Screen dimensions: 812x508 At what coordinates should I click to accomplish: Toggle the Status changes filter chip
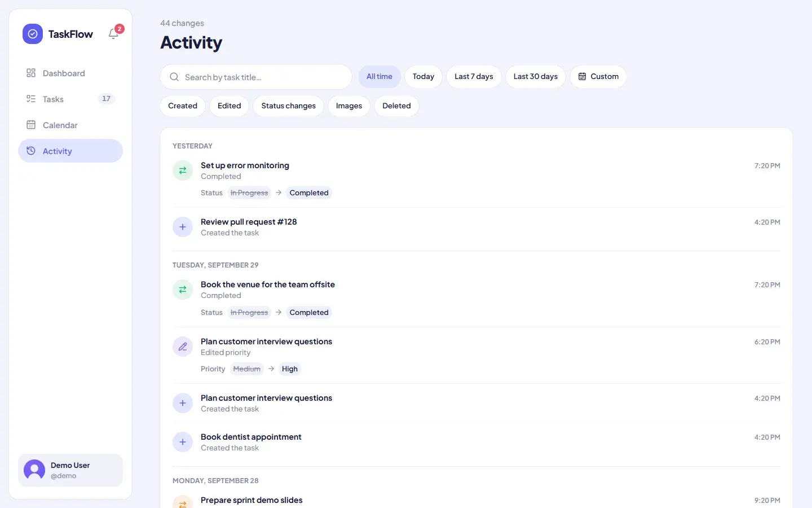[289, 106]
